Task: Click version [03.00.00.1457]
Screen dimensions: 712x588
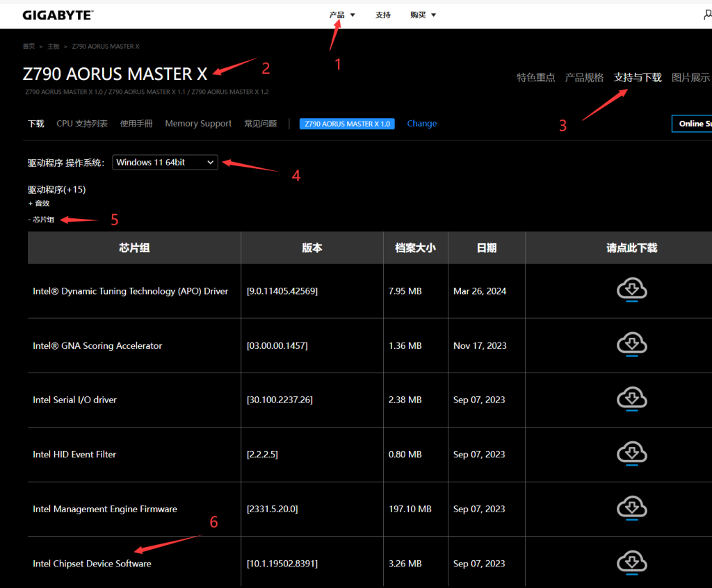Action: click(x=277, y=345)
